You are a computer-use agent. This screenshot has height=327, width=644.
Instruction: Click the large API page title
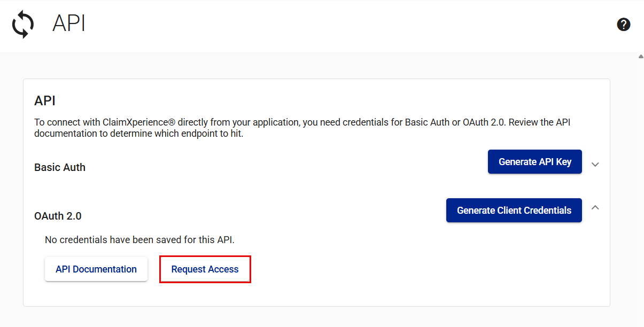click(69, 24)
